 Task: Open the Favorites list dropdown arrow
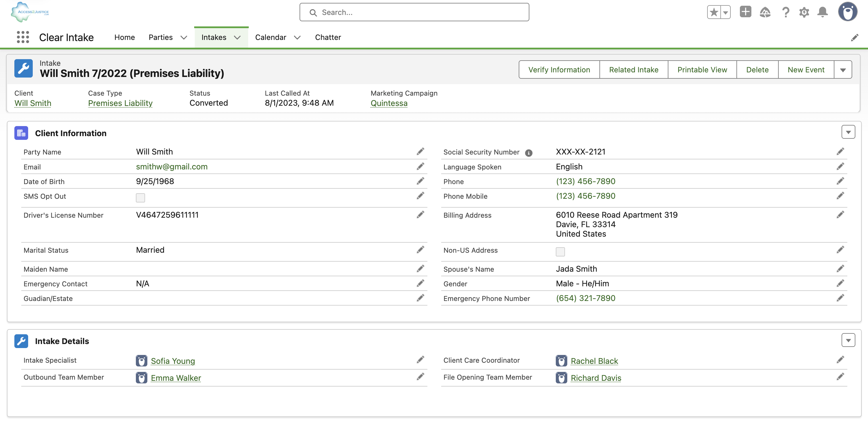click(x=726, y=12)
